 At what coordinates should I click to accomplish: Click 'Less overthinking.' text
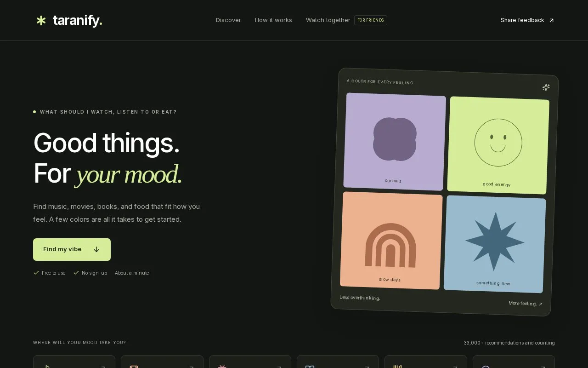(x=360, y=298)
